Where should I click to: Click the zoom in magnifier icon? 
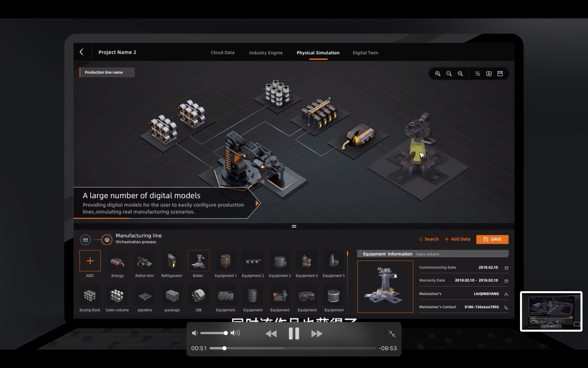coord(438,74)
